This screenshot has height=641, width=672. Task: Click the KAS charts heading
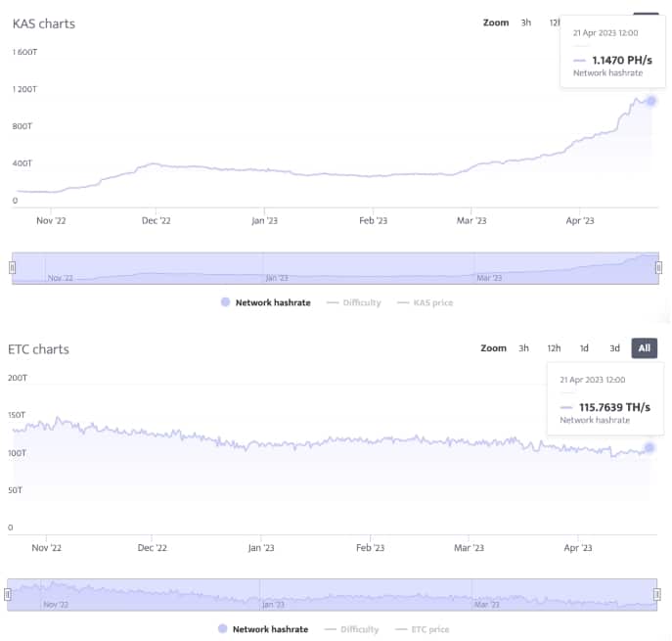click(x=44, y=23)
